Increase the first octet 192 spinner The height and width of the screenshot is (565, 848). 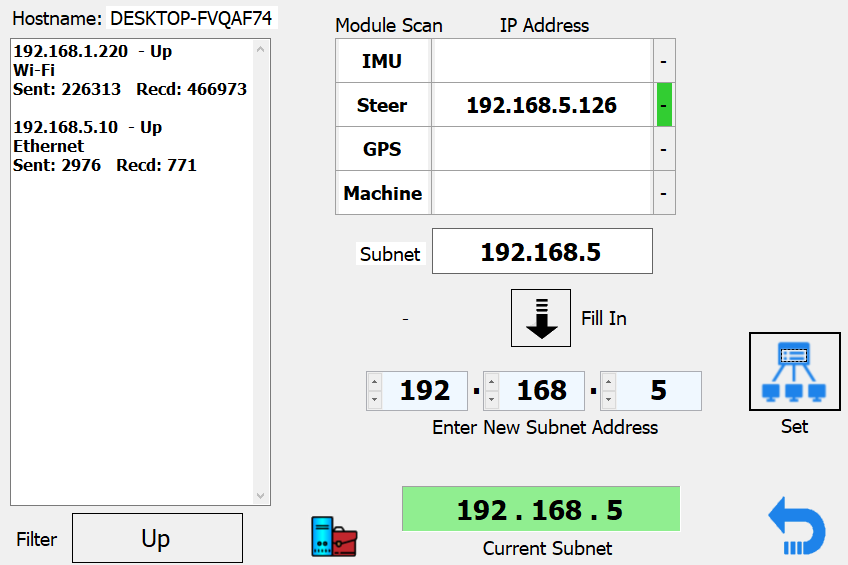pyautogui.click(x=374, y=382)
